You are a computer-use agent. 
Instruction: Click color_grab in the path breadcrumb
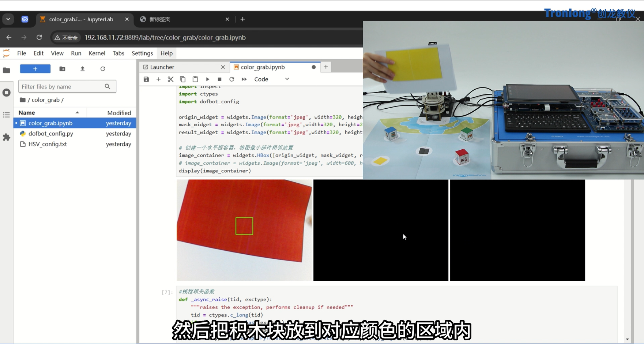tap(45, 100)
